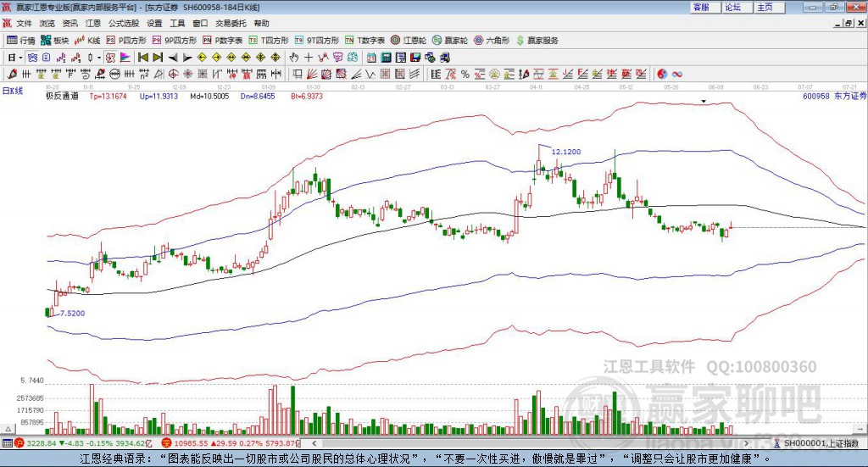Open the 公式选股 menu

124,23
